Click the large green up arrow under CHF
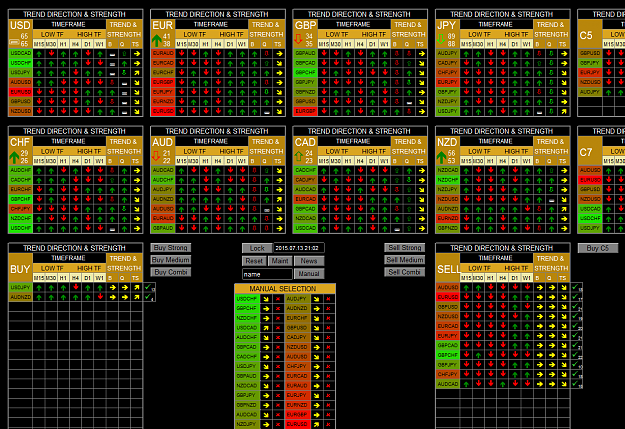625x429 pixels. (14, 157)
